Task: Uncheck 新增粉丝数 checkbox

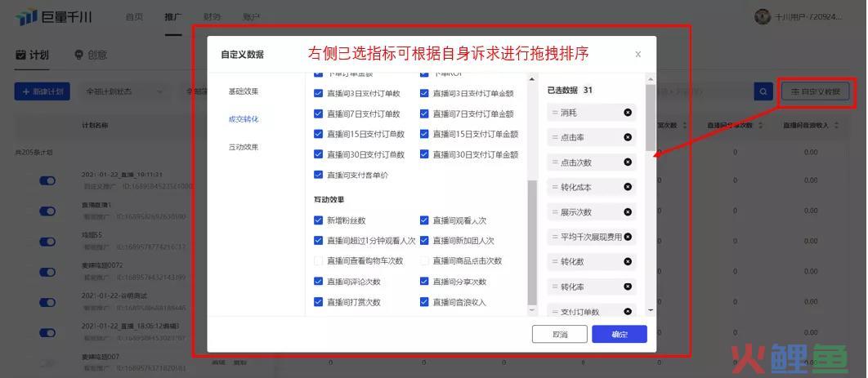Action: (x=318, y=220)
